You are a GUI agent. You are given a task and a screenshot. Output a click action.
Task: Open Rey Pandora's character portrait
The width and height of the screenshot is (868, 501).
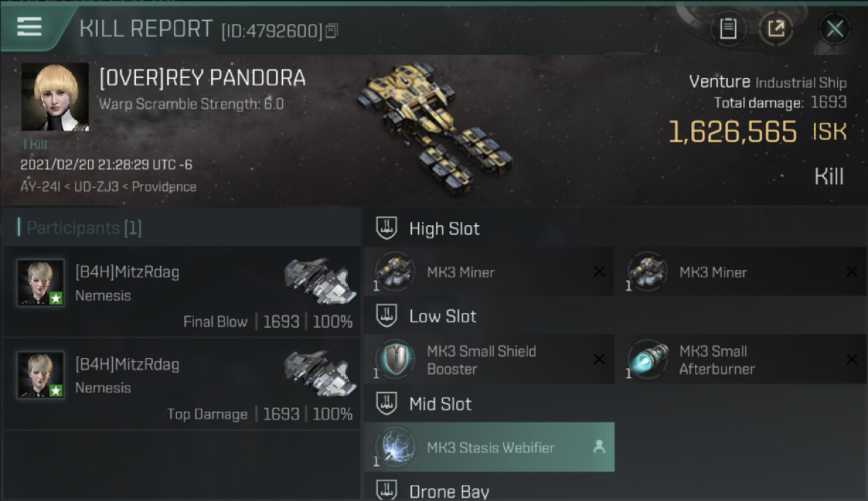pos(55,97)
